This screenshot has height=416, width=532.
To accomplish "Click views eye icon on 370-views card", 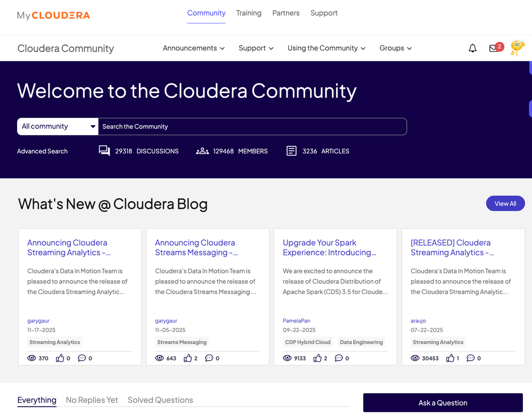I will (x=31, y=358).
